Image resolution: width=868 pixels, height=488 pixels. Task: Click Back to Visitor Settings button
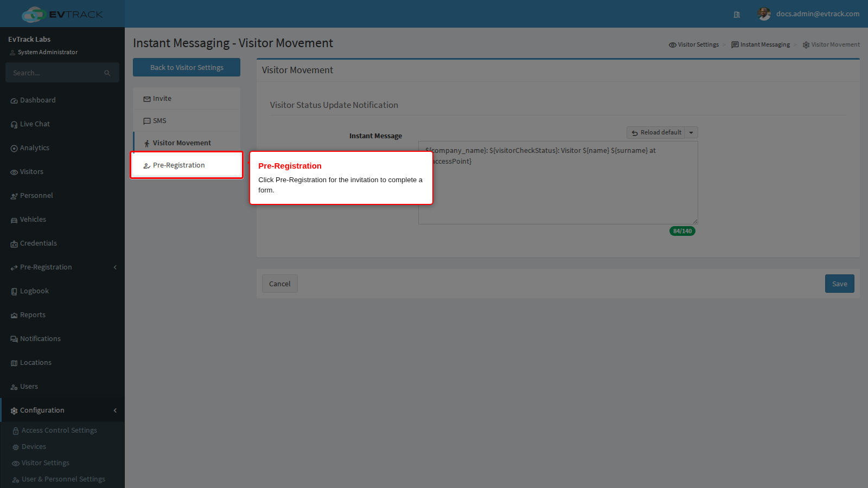point(187,67)
